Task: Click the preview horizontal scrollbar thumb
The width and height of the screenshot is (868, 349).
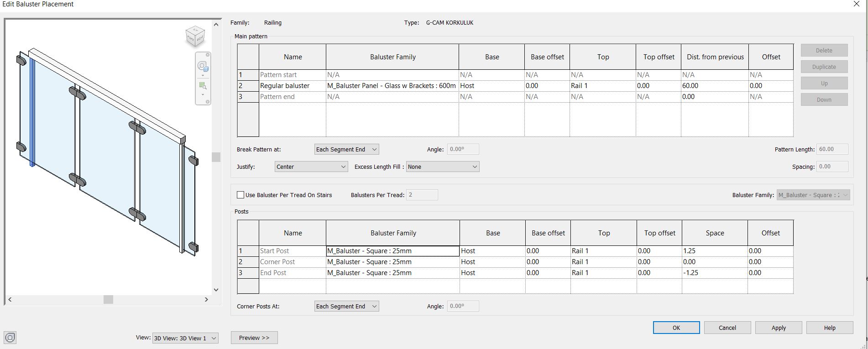Action: pyautogui.click(x=108, y=299)
